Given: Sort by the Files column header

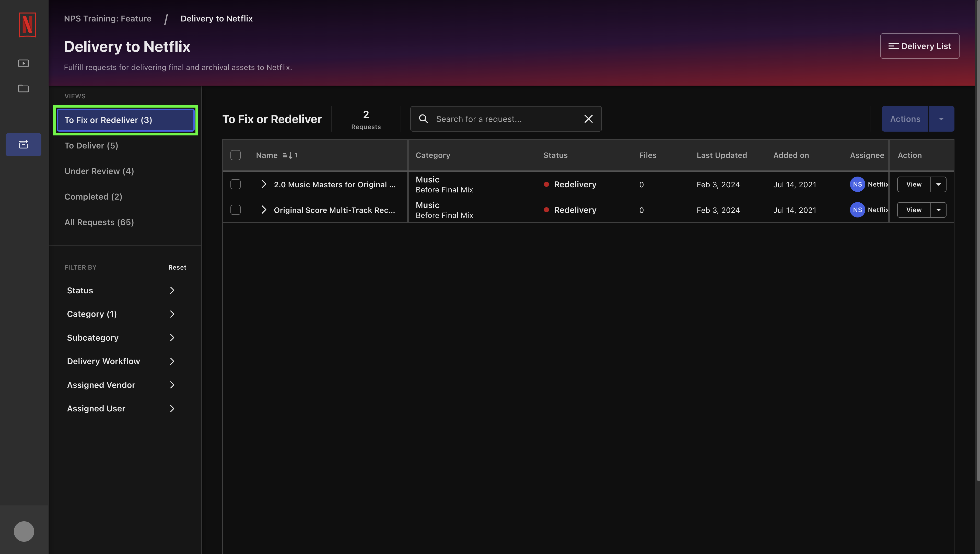Looking at the screenshot, I should (x=647, y=155).
